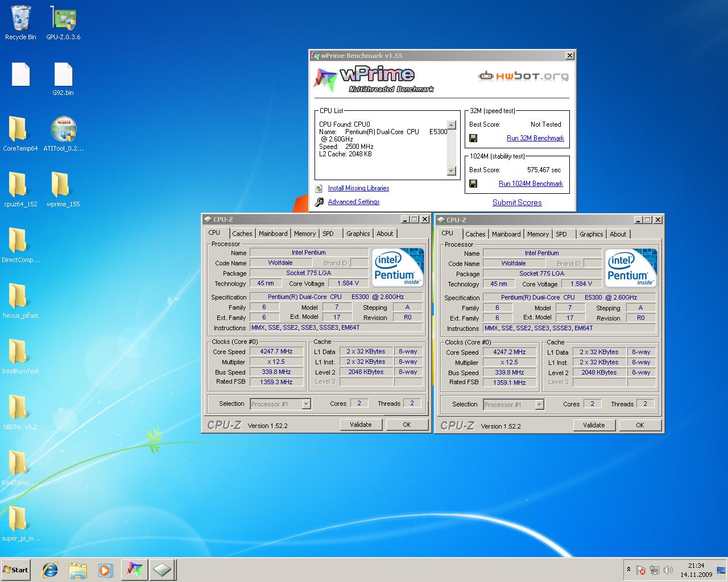This screenshot has width=728, height=582.
Task: Click the 1024M benchmark save floppy icon
Action: (473, 184)
